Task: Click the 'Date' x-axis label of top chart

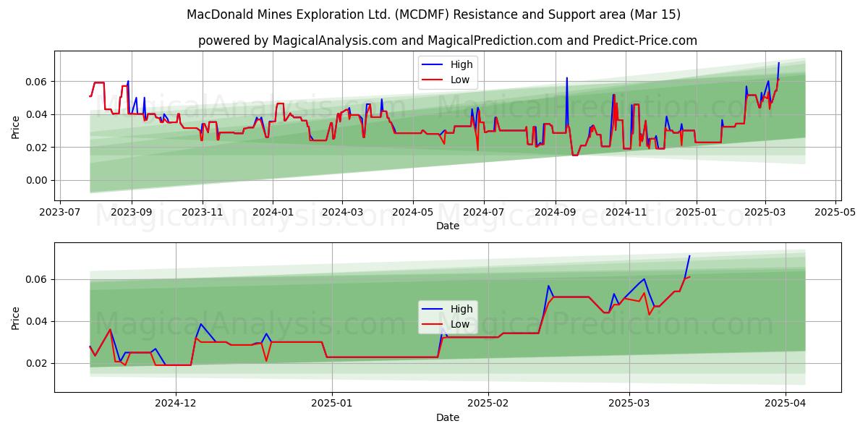Action: pyautogui.click(x=448, y=226)
